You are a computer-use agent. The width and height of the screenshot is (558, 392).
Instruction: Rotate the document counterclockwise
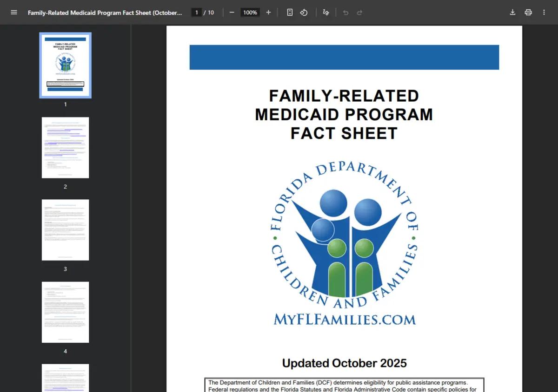304,13
